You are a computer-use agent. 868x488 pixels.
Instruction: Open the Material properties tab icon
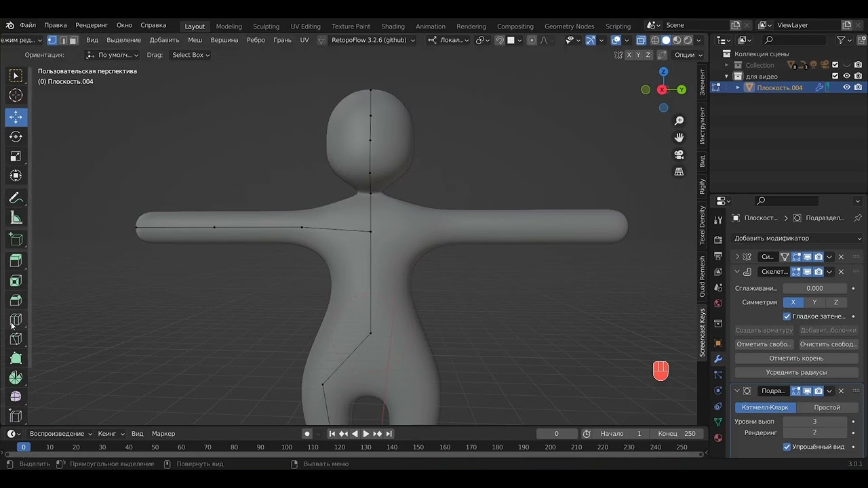click(718, 438)
